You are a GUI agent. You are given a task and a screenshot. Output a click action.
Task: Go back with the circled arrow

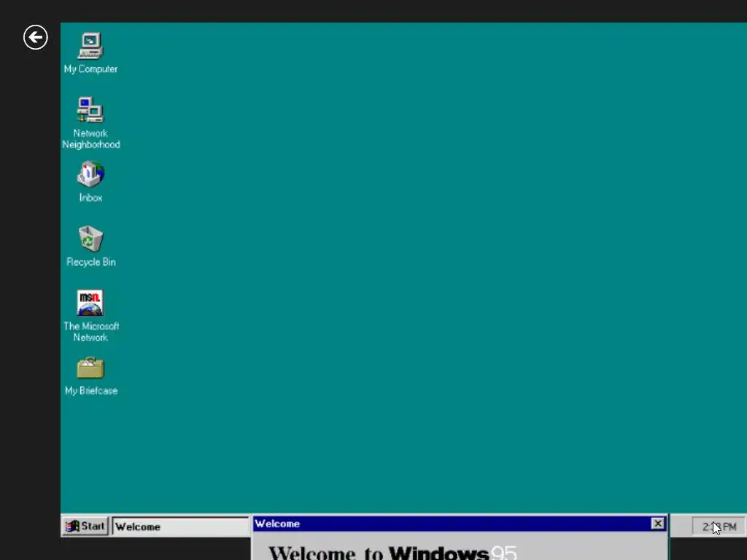pos(36,37)
